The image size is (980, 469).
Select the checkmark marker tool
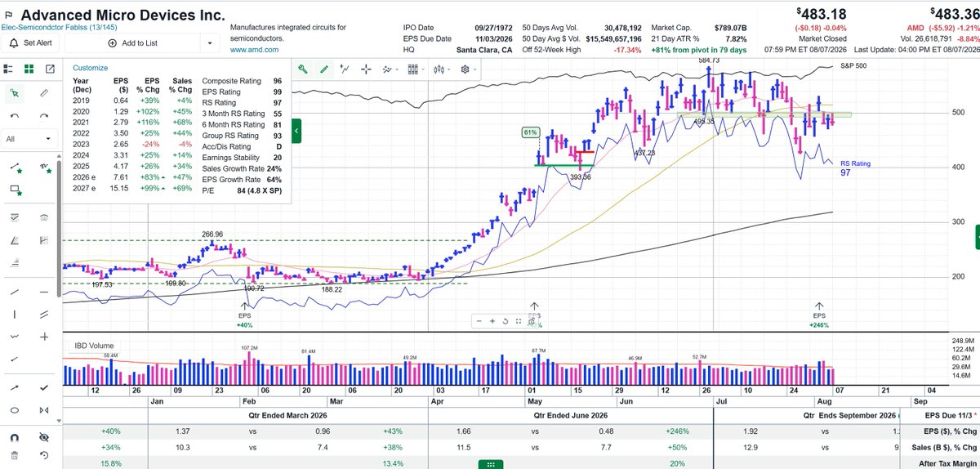point(43,387)
